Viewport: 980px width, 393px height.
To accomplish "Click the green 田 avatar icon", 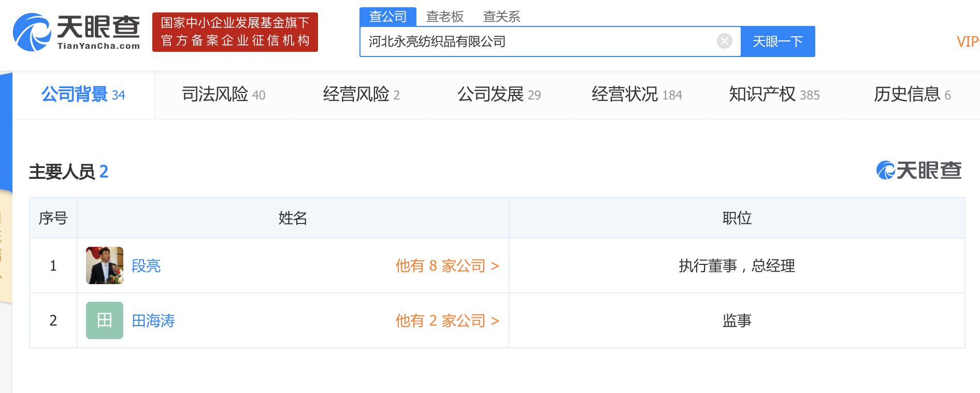I will click(x=105, y=320).
